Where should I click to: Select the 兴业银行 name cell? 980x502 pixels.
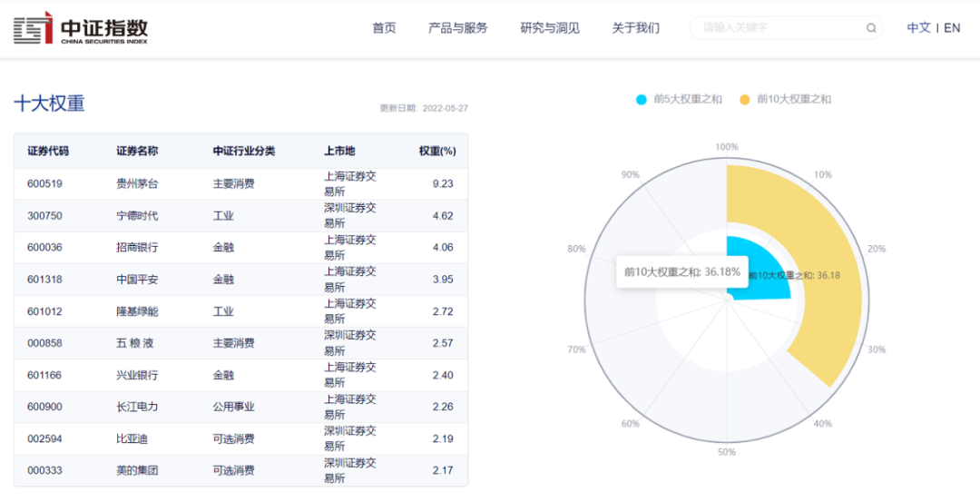click(137, 375)
